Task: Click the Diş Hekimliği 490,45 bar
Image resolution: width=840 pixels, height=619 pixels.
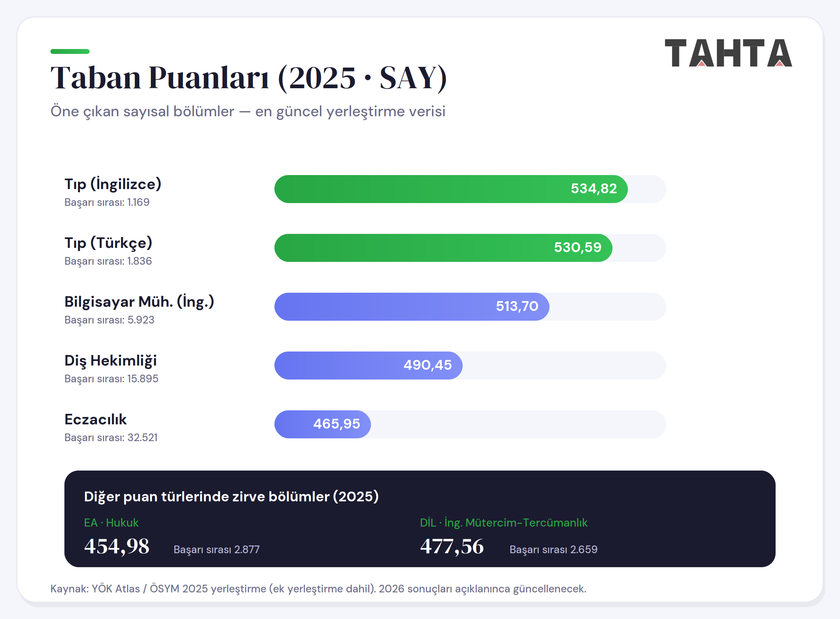Action: pos(369,365)
